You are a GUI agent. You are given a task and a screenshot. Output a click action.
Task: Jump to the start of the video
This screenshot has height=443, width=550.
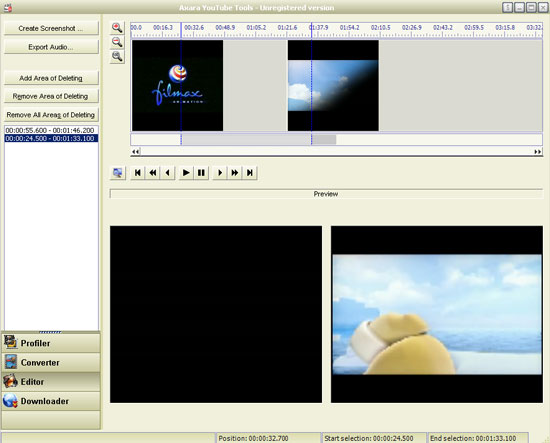pyautogui.click(x=138, y=173)
